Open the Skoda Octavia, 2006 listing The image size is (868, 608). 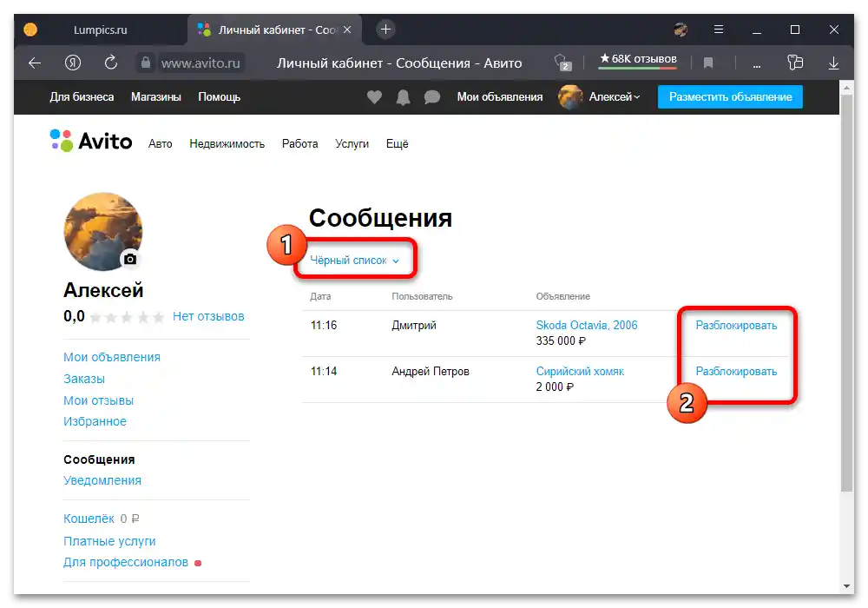(587, 326)
